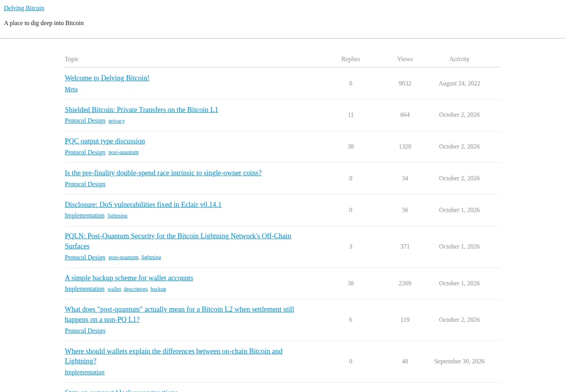Click the Activity column header
The height and width of the screenshot is (392, 565).
pyautogui.click(x=459, y=59)
